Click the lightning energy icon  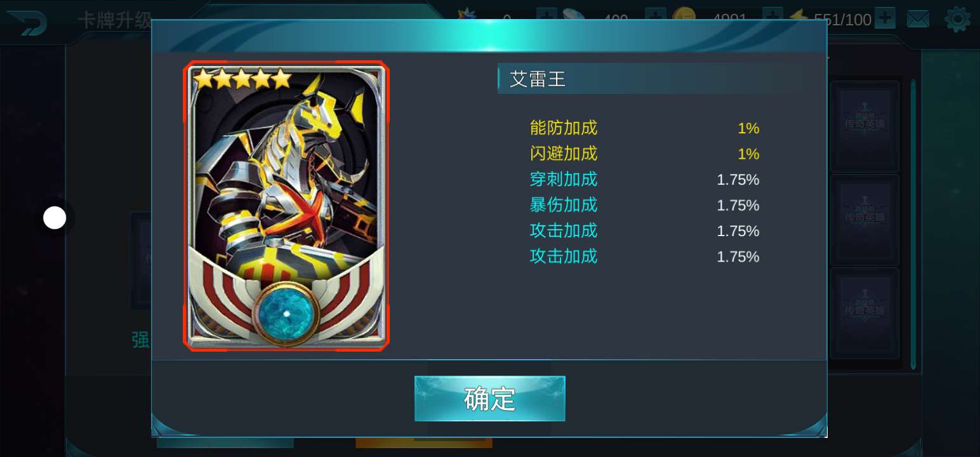click(x=799, y=16)
